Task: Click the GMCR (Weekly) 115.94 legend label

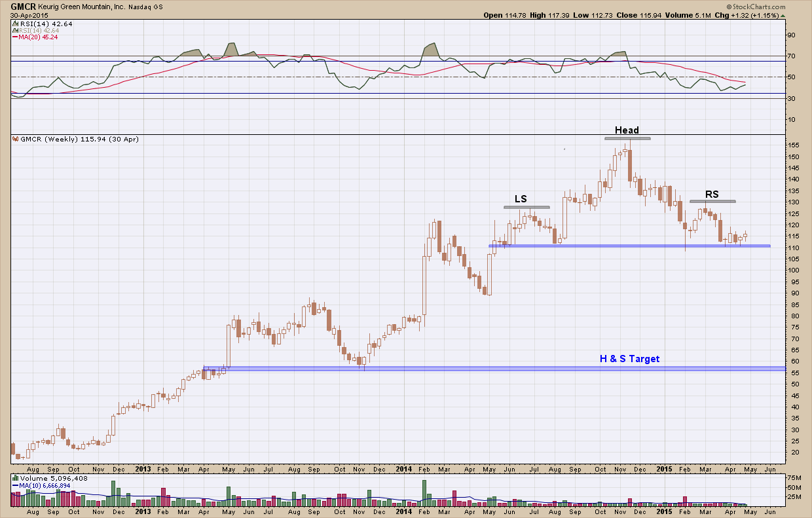Action: coord(76,139)
